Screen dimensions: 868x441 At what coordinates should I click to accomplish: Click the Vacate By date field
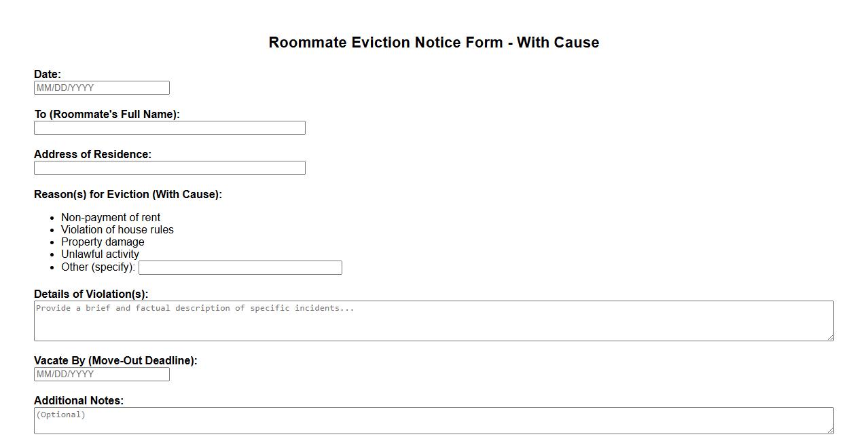101,374
